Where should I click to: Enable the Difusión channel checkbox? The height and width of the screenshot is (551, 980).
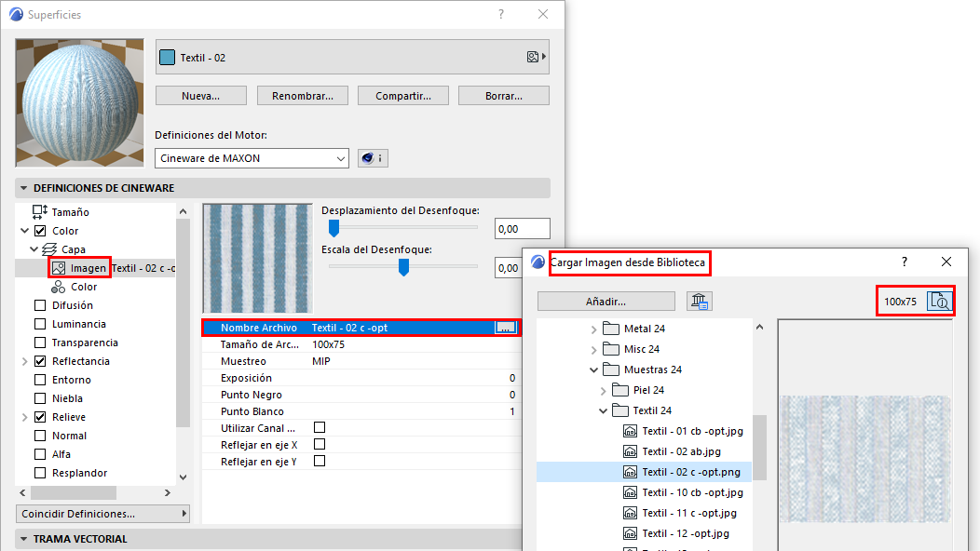point(40,305)
